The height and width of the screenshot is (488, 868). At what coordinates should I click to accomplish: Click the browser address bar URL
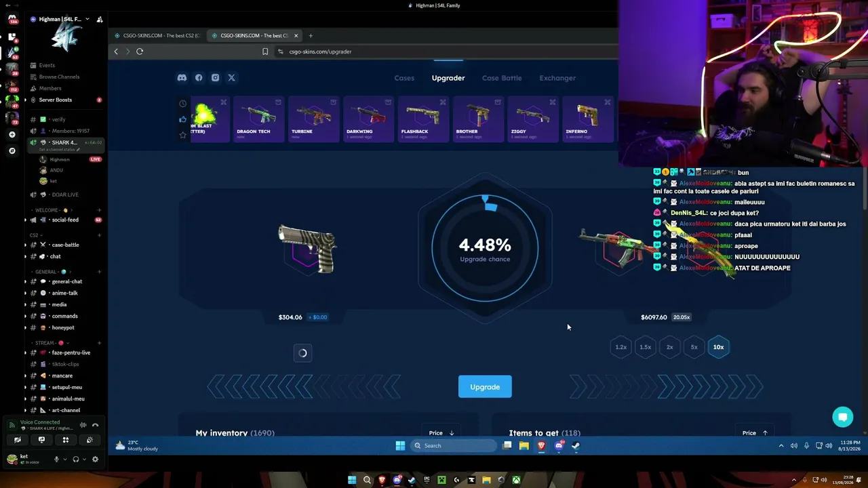[320, 52]
